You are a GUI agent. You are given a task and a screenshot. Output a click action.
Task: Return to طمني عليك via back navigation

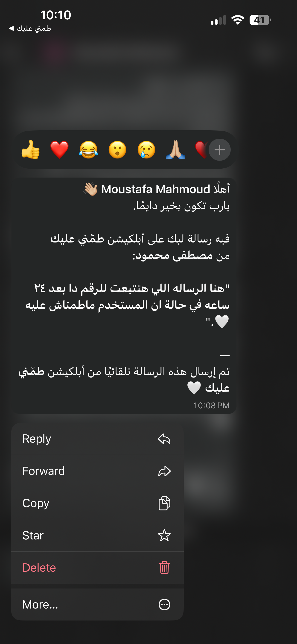click(30, 28)
